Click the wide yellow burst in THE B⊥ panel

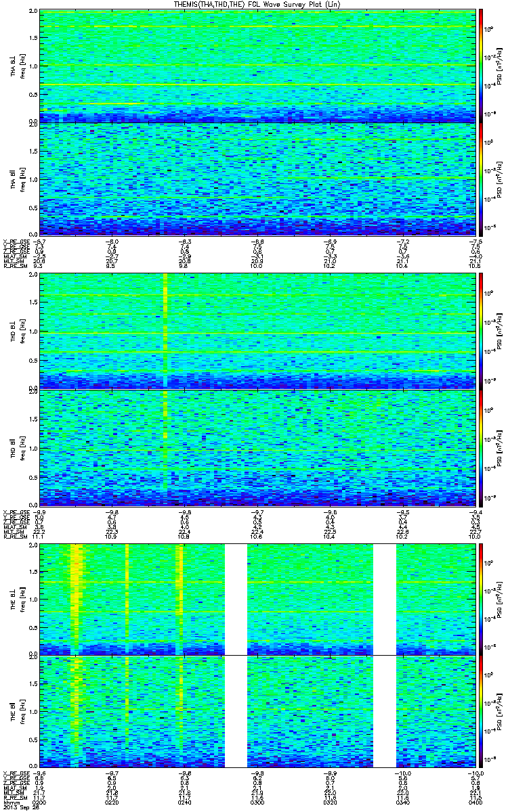pos(76,598)
